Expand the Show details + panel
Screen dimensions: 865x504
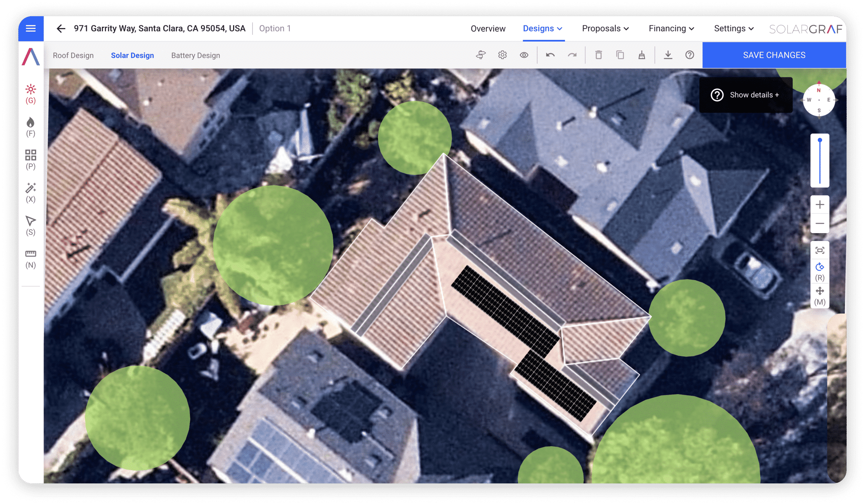(745, 95)
